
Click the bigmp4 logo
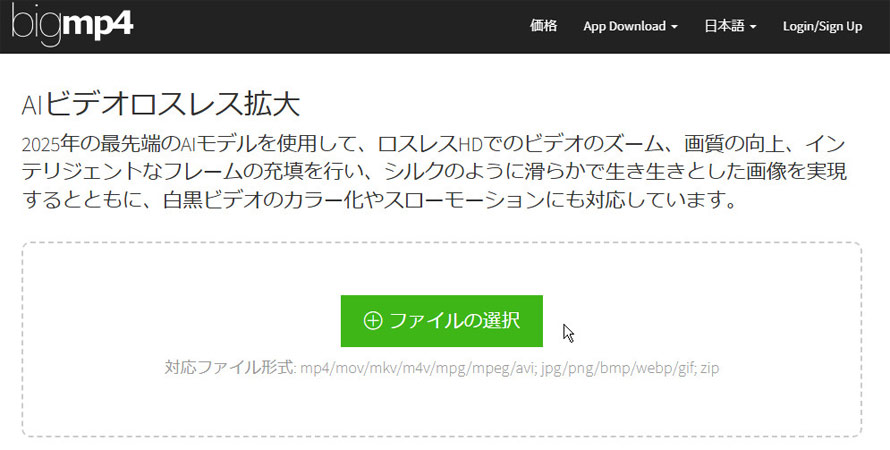pyautogui.click(x=72, y=25)
